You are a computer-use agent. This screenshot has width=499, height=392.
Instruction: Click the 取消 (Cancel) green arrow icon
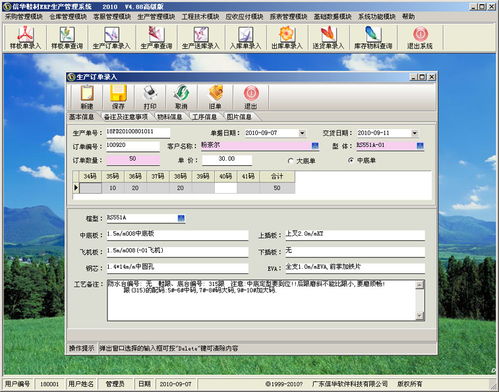pyautogui.click(x=181, y=93)
